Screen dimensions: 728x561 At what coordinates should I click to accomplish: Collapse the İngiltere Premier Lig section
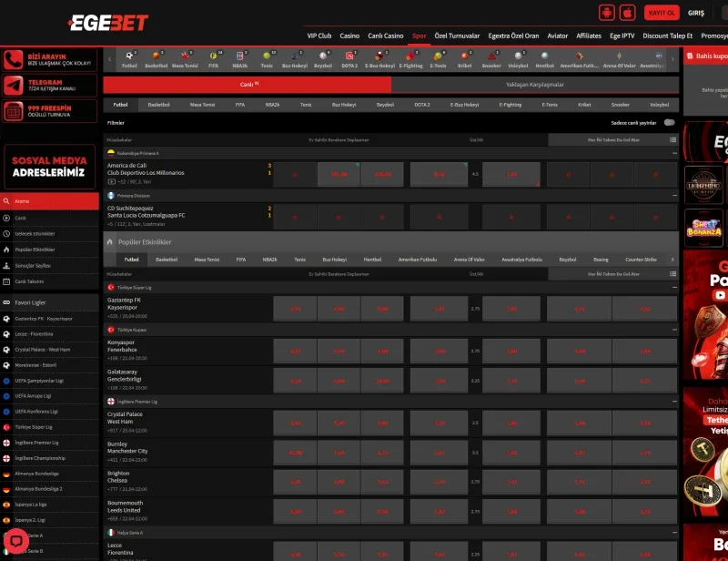click(x=674, y=401)
